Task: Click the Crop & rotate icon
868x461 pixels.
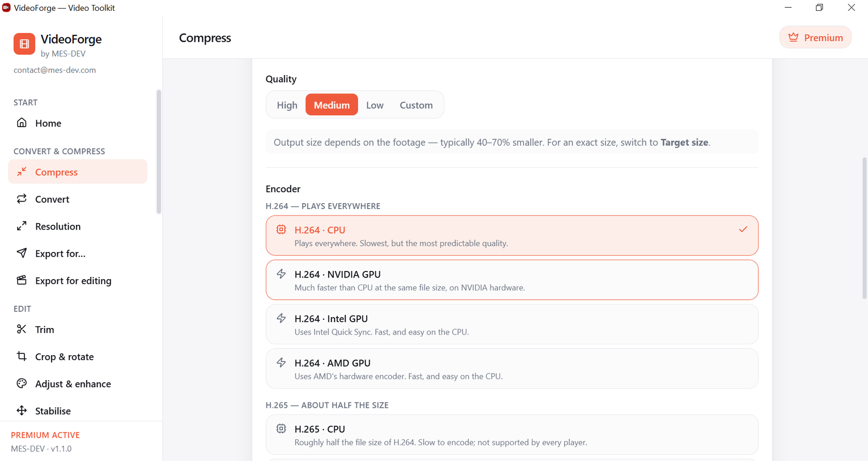Action: pyautogui.click(x=22, y=356)
